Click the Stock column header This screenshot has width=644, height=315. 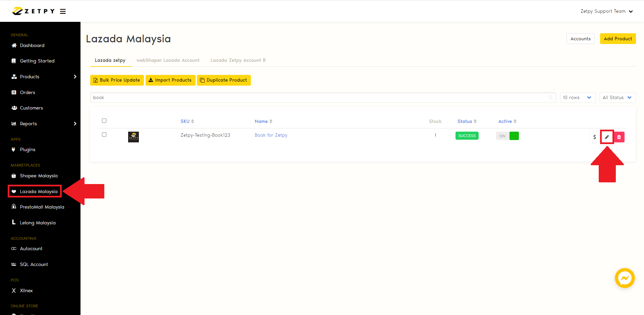(435, 121)
